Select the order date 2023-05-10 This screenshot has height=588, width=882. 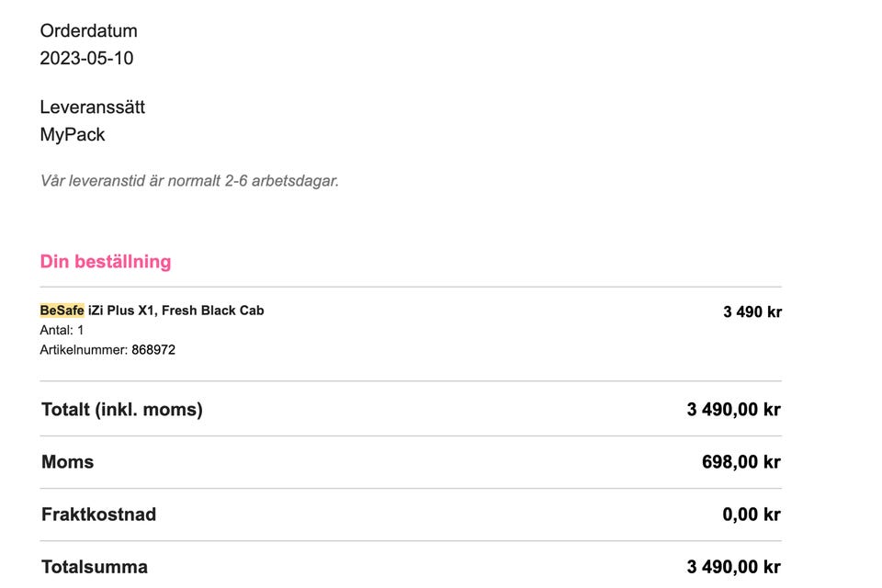pyautogui.click(x=86, y=59)
